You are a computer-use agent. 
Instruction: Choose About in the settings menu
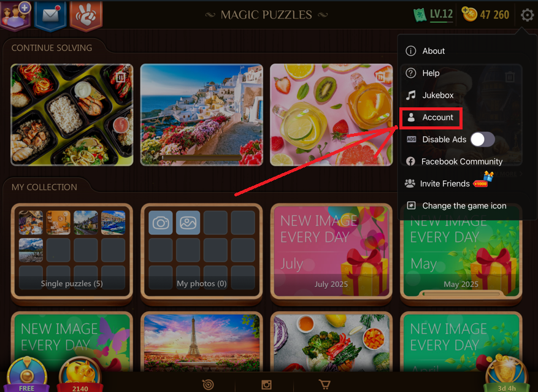426,51
